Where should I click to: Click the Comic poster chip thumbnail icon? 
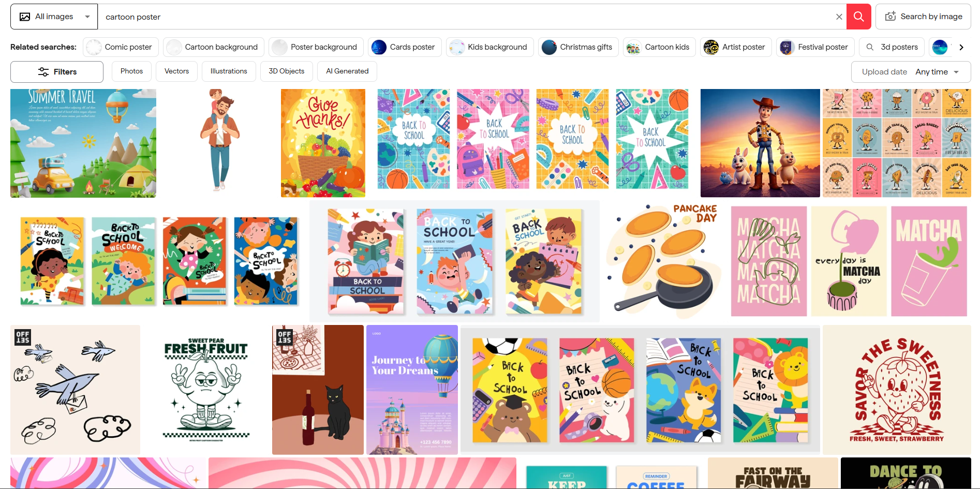point(93,47)
